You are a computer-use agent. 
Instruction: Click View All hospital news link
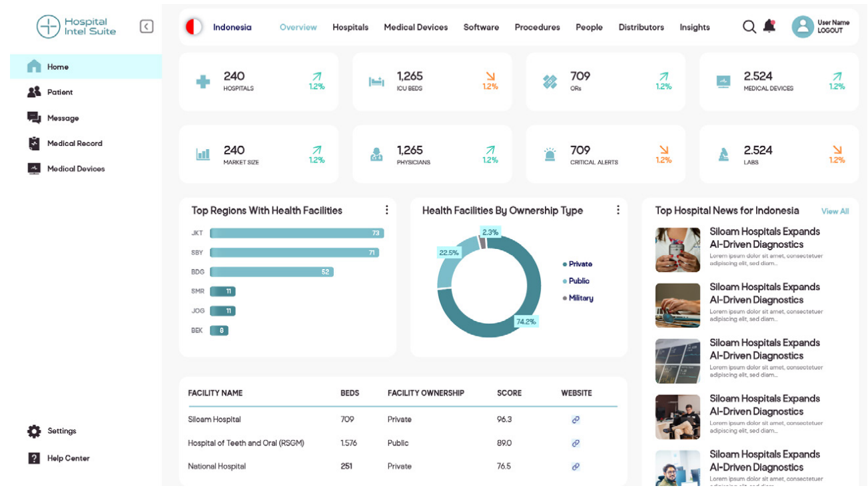click(835, 212)
